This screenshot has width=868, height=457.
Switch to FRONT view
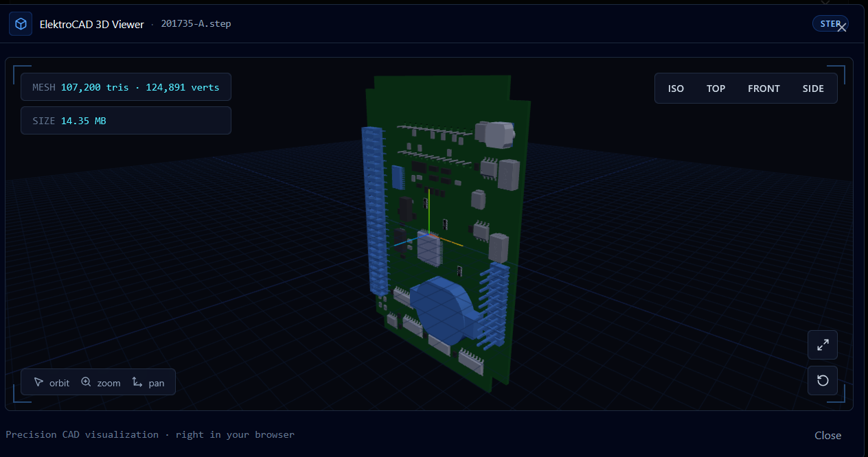tap(764, 89)
